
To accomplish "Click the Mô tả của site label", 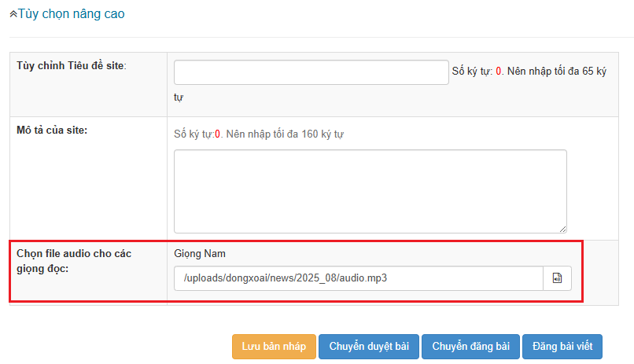I will click(x=51, y=131).
